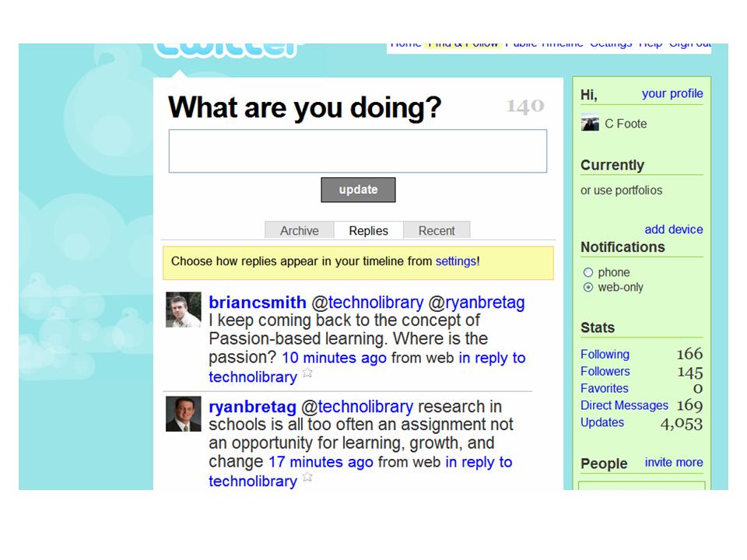Click the 'Notifications' section heading
747x560 pixels.
tap(622, 247)
